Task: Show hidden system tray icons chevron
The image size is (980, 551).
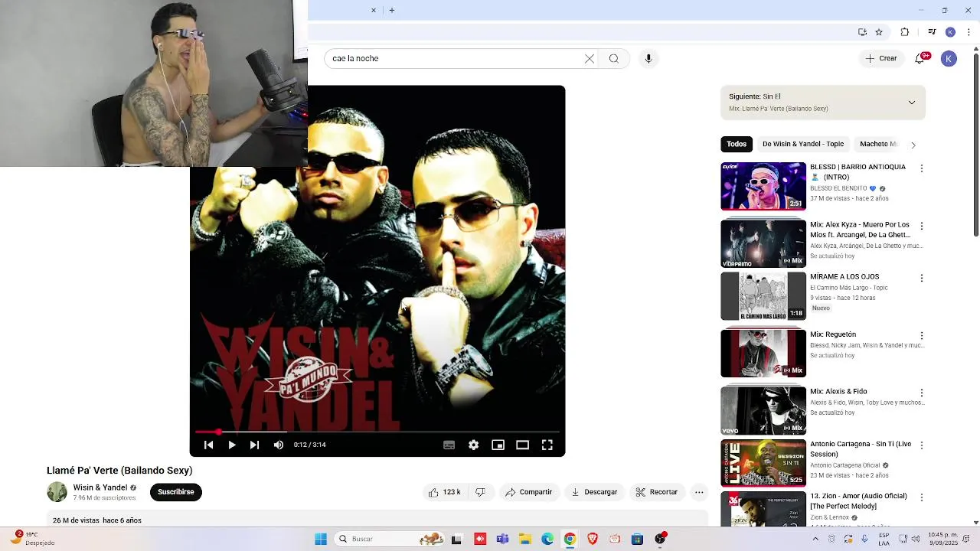Action: click(815, 539)
